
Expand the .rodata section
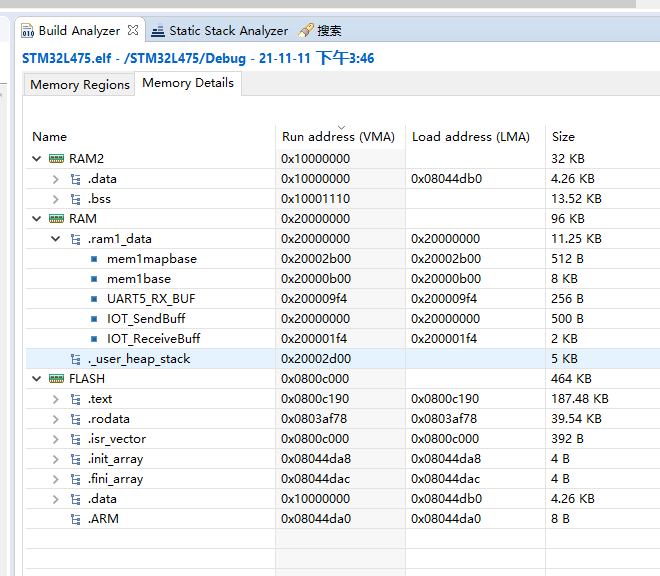click(x=56, y=419)
